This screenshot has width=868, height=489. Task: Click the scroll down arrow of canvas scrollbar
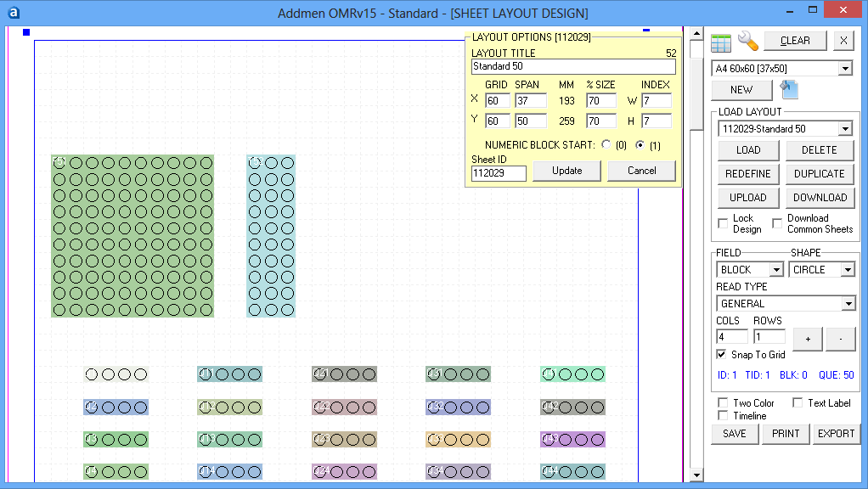pos(696,475)
